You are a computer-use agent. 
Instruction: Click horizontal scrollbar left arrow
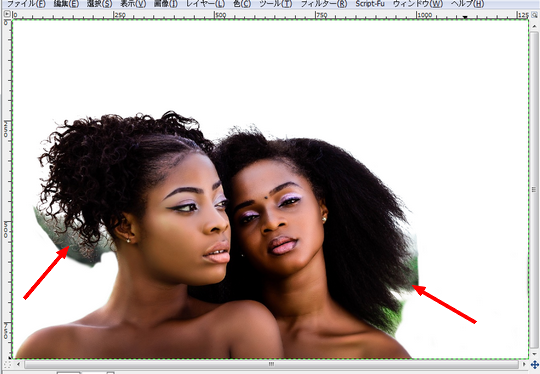[x=18, y=364]
